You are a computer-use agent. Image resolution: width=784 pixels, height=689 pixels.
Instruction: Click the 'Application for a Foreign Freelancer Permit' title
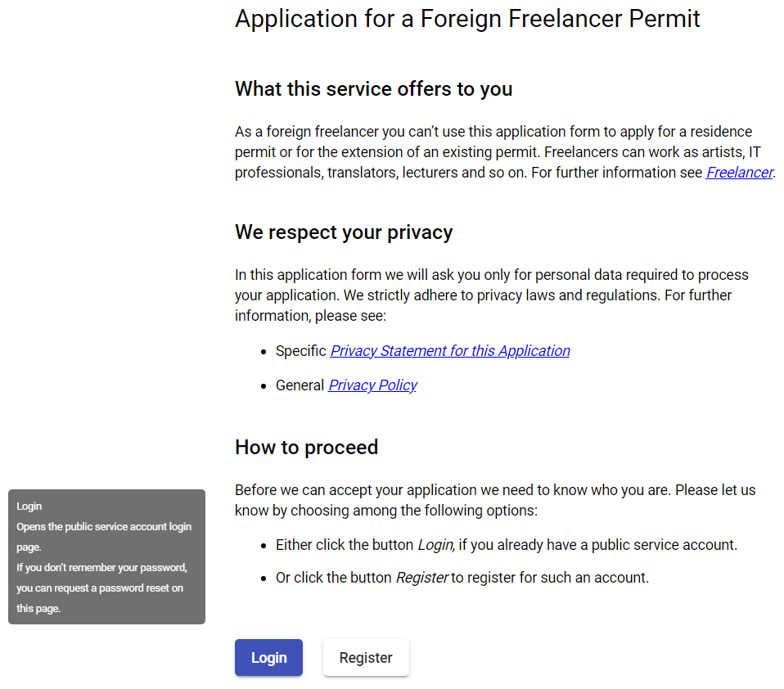point(467,19)
